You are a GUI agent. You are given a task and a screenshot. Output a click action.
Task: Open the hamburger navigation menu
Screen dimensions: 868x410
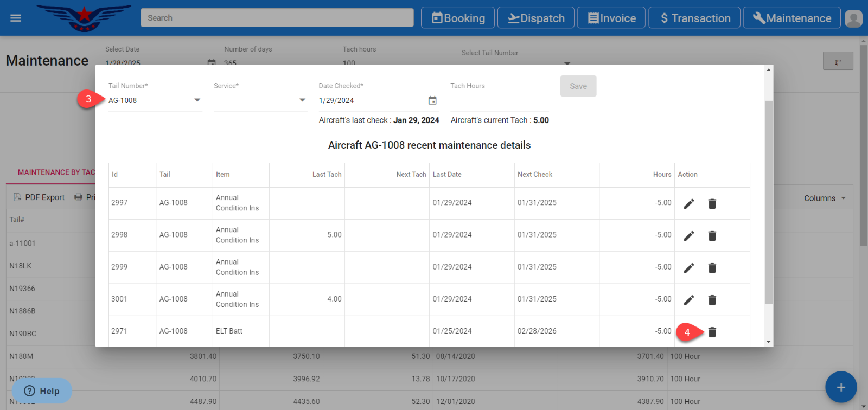(x=16, y=18)
